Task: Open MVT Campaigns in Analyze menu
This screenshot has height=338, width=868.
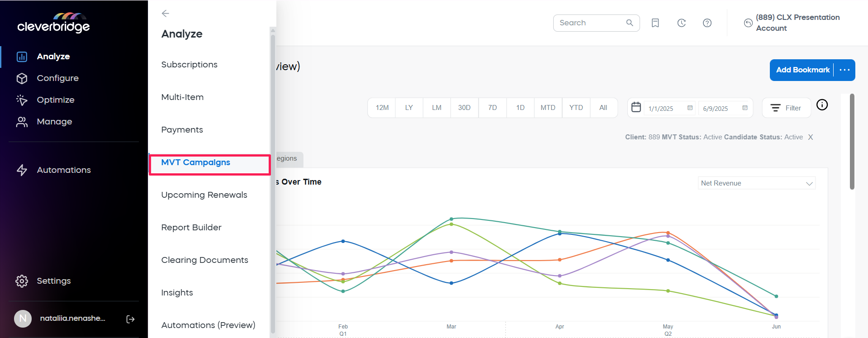Action: click(x=195, y=162)
